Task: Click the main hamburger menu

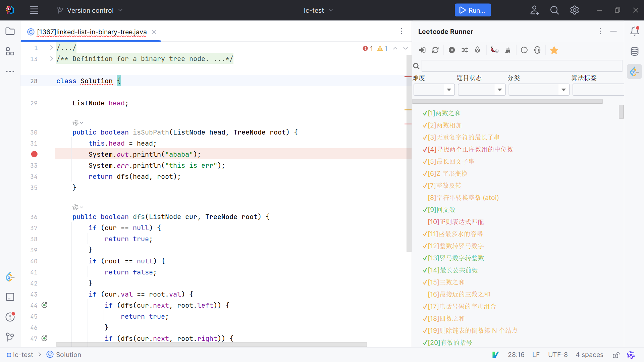Action: coord(34,10)
